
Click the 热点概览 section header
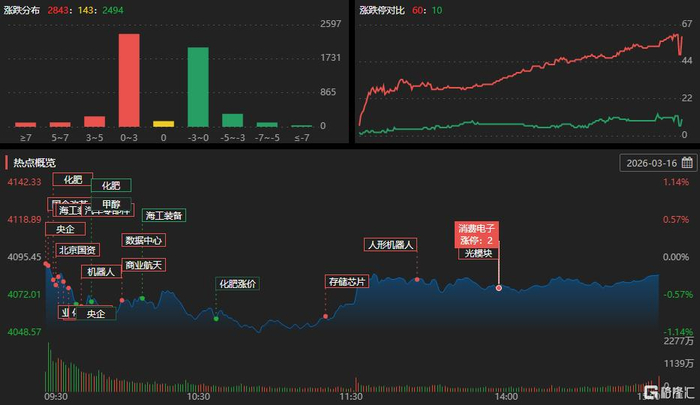[34, 163]
